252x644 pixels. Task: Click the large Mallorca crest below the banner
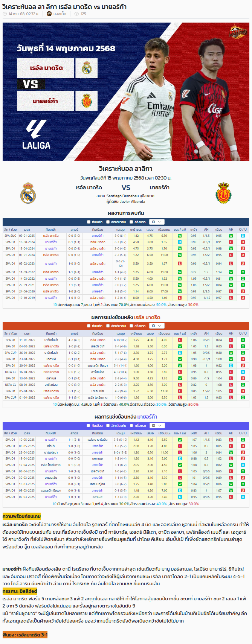point(223,193)
